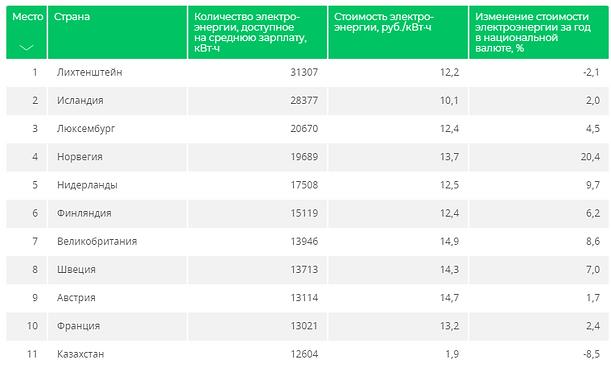611x368 pixels.
Task: Sort by Страна column header
Action: coord(117,32)
